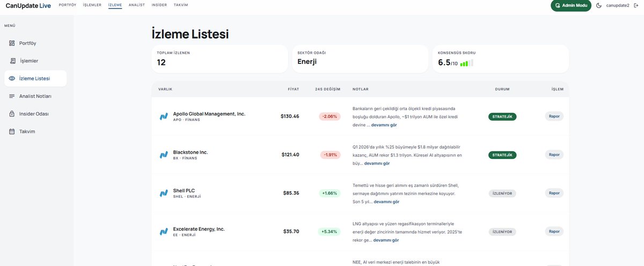Open the ANALİST top navigation tab
This screenshot has width=644, height=266.
[x=137, y=5]
